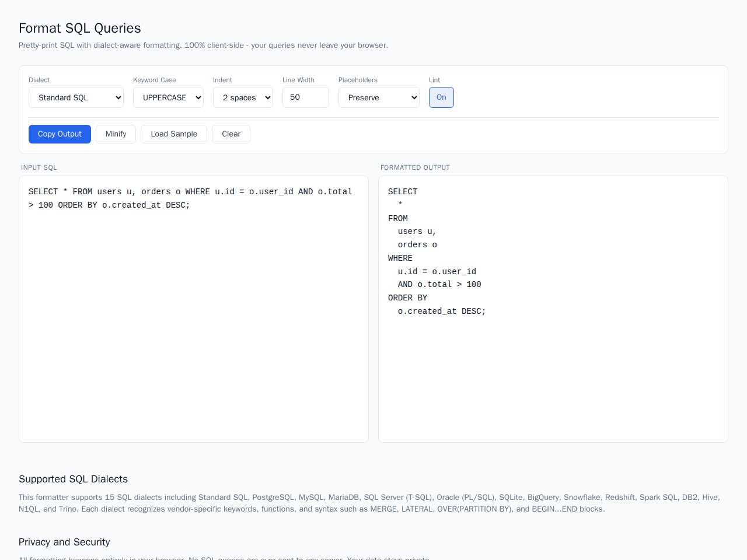Click the 'Supported SQL Dialects' heading

(73, 479)
